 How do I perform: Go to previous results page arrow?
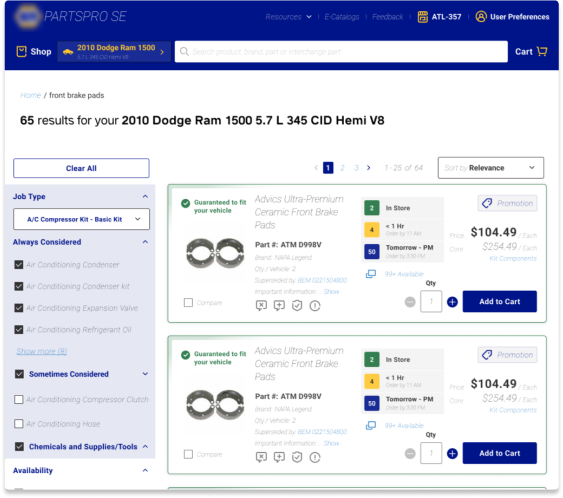(x=316, y=168)
